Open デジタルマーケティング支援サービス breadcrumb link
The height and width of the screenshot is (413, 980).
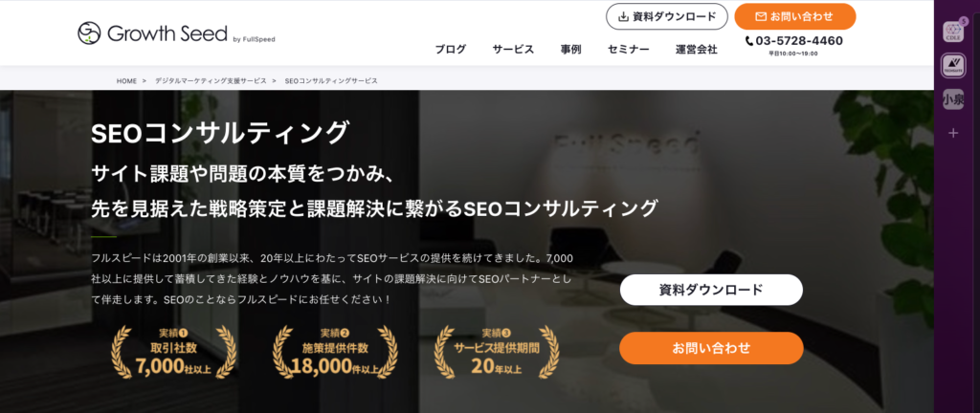coord(211,81)
